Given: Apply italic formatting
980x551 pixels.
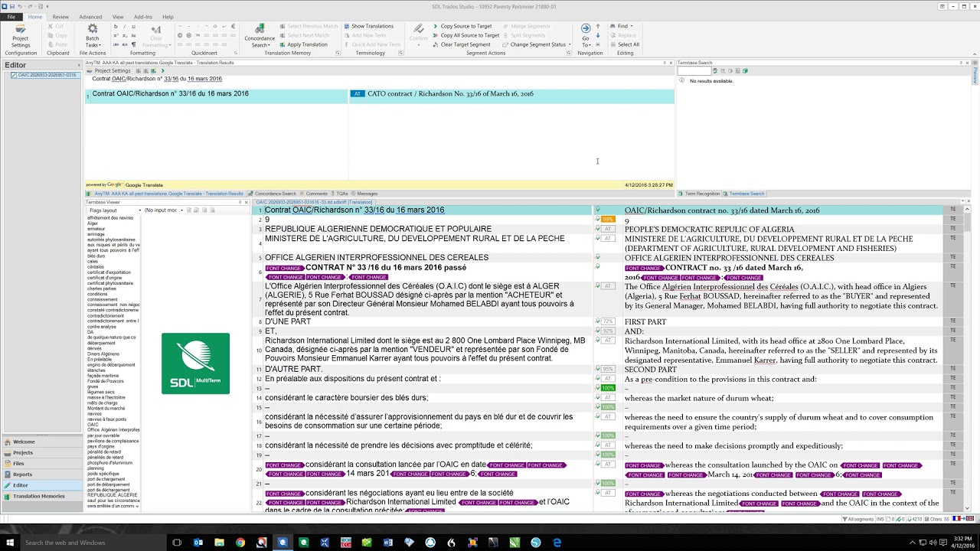Looking at the screenshot, I should pyautogui.click(x=124, y=26).
